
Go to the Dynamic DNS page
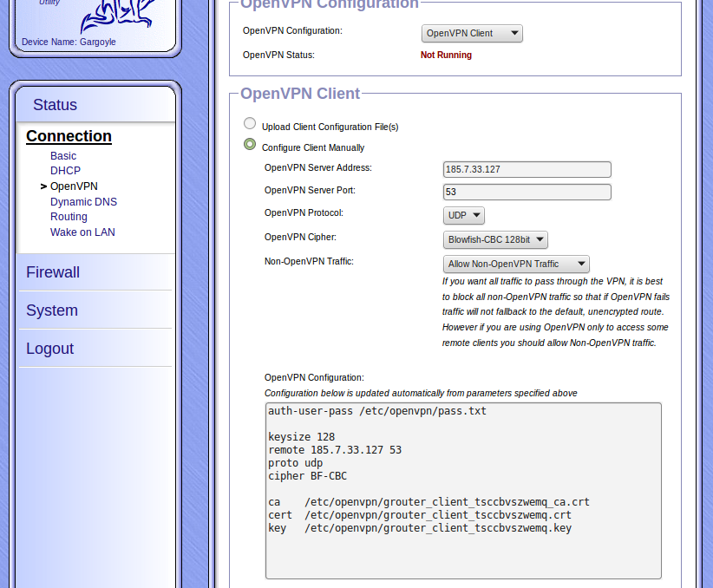(83, 201)
